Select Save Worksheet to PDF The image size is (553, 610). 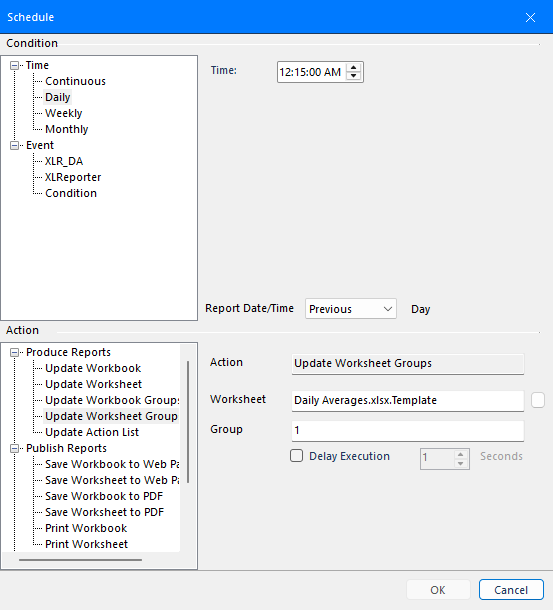click(x=104, y=512)
